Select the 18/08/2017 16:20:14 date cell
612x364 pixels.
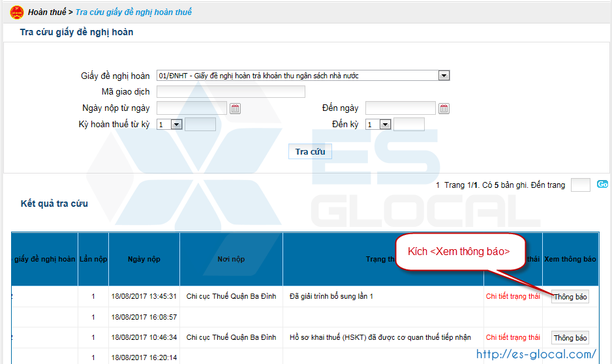coord(144,357)
